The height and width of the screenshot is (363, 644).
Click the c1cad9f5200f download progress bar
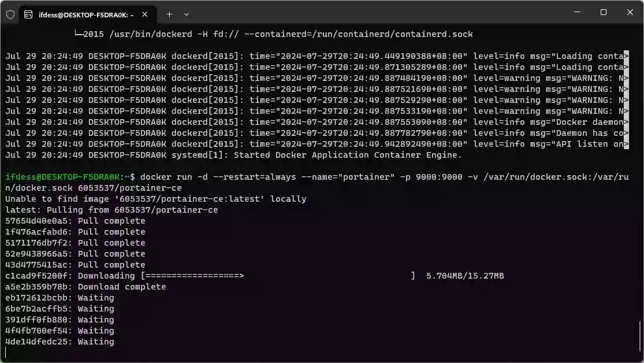(277, 276)
